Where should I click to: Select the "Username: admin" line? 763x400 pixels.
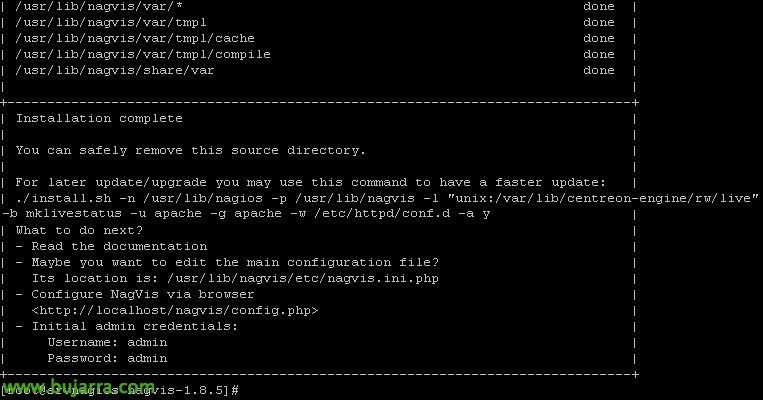click(x=107, y=342)
